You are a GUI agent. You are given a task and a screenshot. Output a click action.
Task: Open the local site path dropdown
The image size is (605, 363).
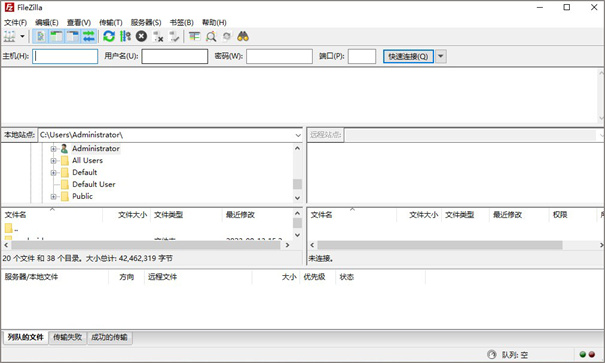tap(298, 135)
